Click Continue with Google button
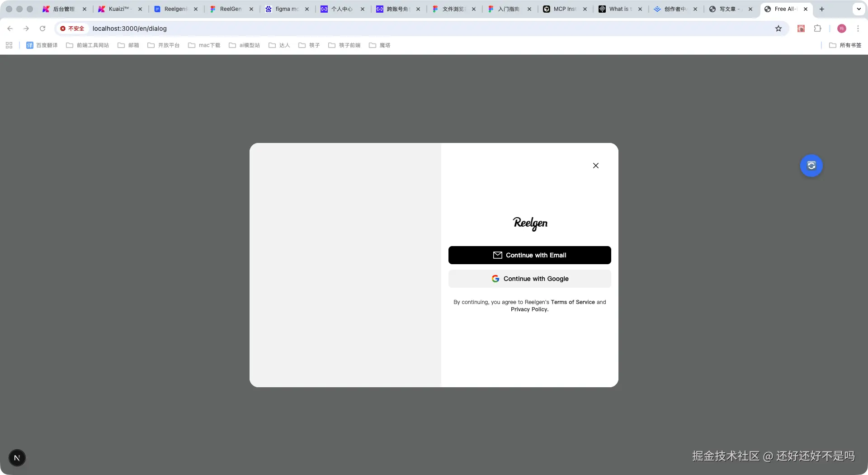The width and height of the screenshot is (868, 475). point(530,279)
